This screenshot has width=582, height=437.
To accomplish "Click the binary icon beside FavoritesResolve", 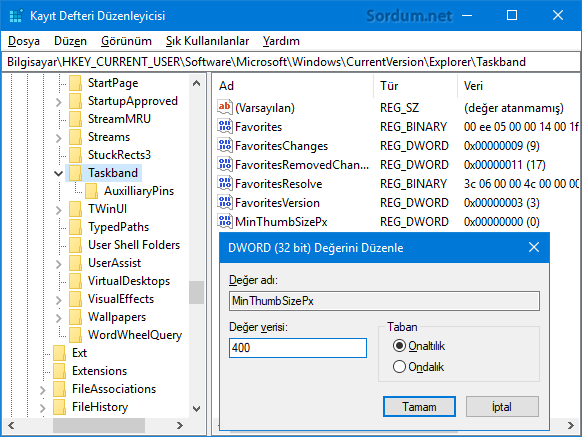I will point(225,183).
